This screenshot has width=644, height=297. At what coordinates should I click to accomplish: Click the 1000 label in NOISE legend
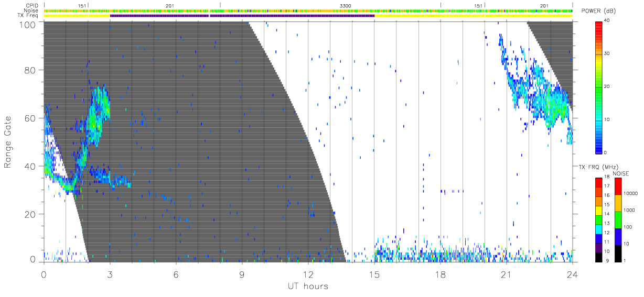630,211
